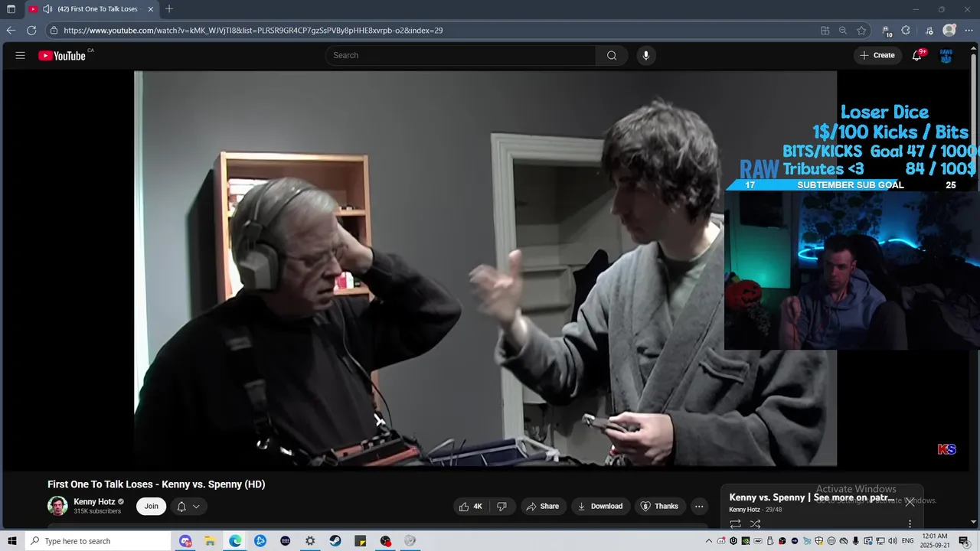Click the Download button
The image size is (980, 551).
tap(599, 506)
